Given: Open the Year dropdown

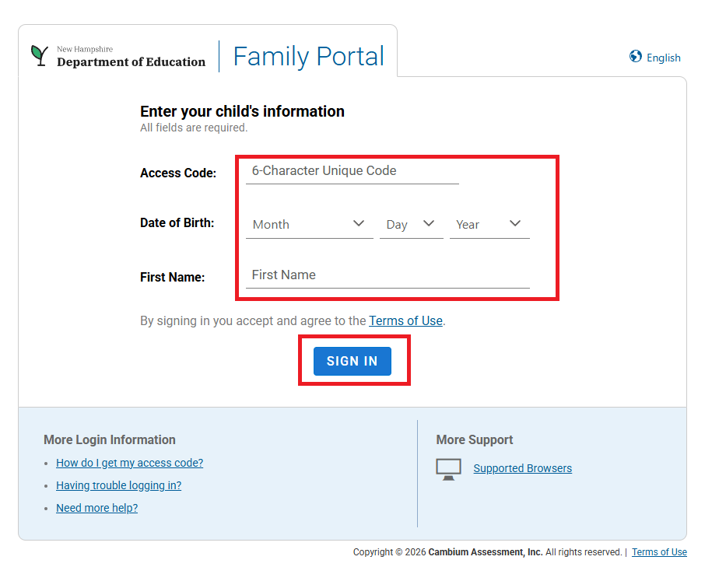Looking at the screenshot, I should point(489,224).
